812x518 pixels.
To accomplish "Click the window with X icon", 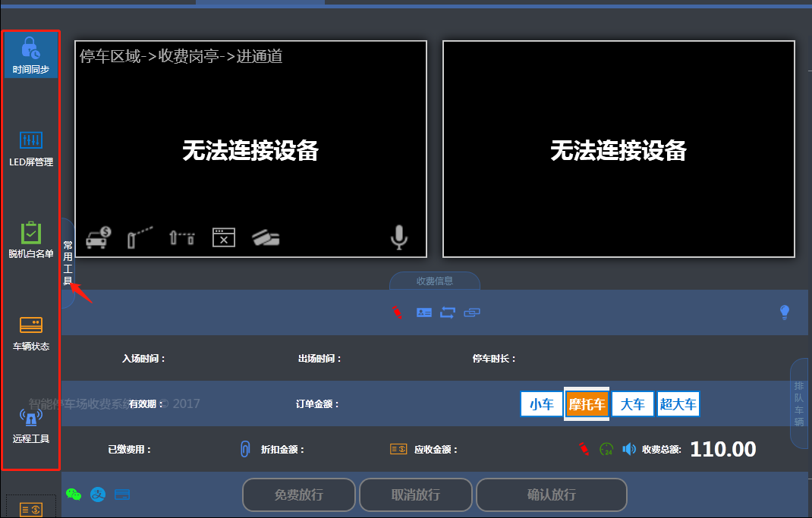I will click(224, 237).
